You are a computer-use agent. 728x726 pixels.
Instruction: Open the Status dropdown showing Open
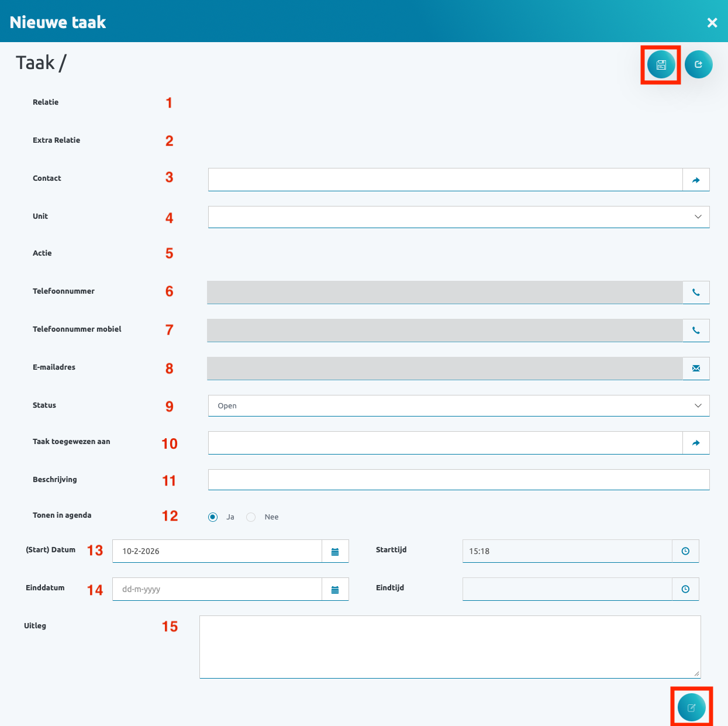point(458,406)
